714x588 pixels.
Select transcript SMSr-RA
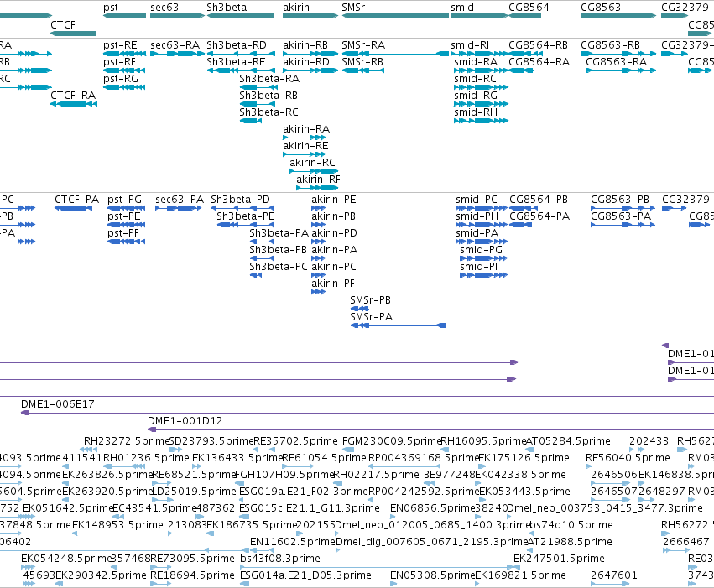[x=363, y=45]
